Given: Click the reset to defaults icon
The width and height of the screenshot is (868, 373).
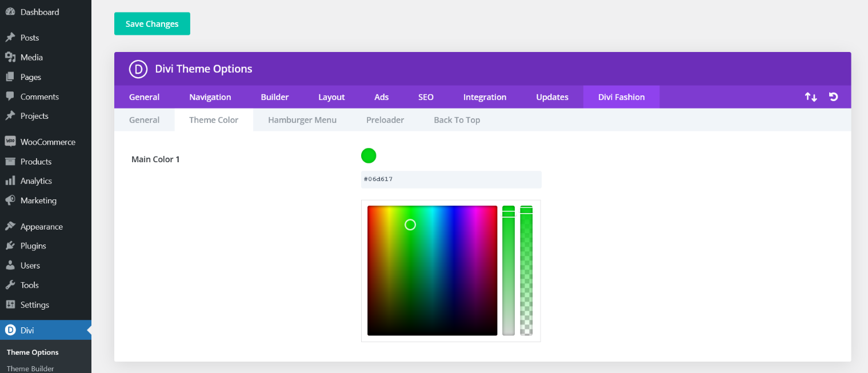Looking at the screenshot, I should tap(834, 97).
